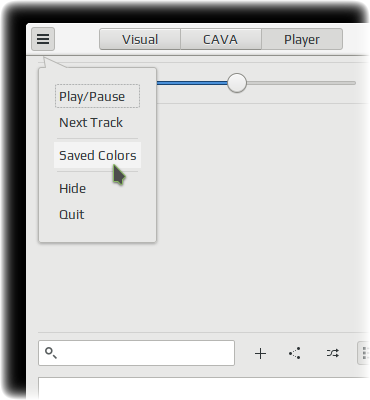Image resolution: width=370 pixels, height=400 pixels.
Task: Focus the playlist search field
Action: click(136, 353)
